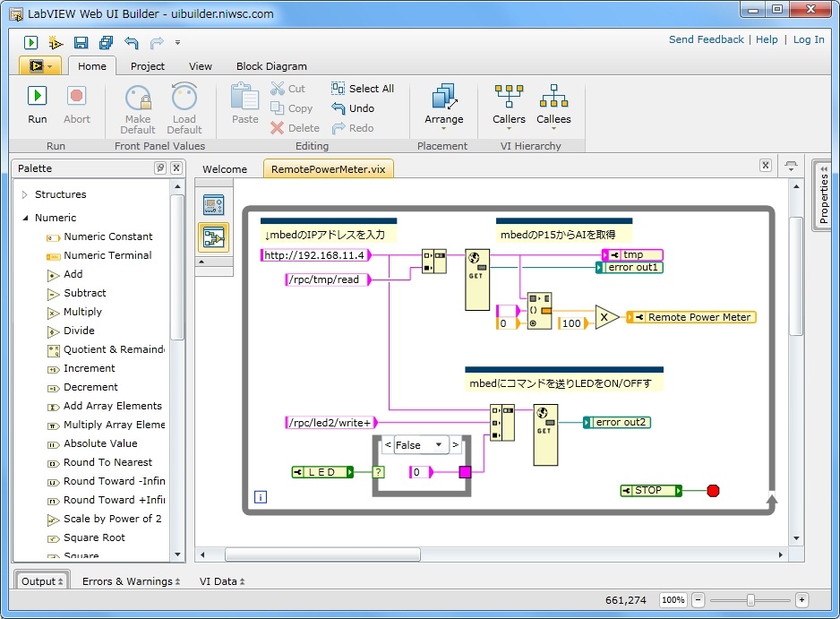
Task: Click the http://192.168.11.4 string constant
Action: (x=315, y=255)
